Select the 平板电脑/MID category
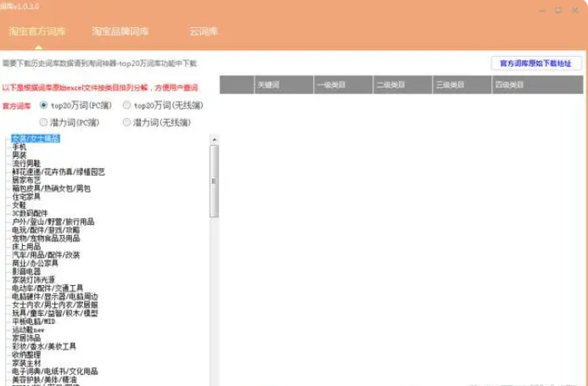 [33, 322]
